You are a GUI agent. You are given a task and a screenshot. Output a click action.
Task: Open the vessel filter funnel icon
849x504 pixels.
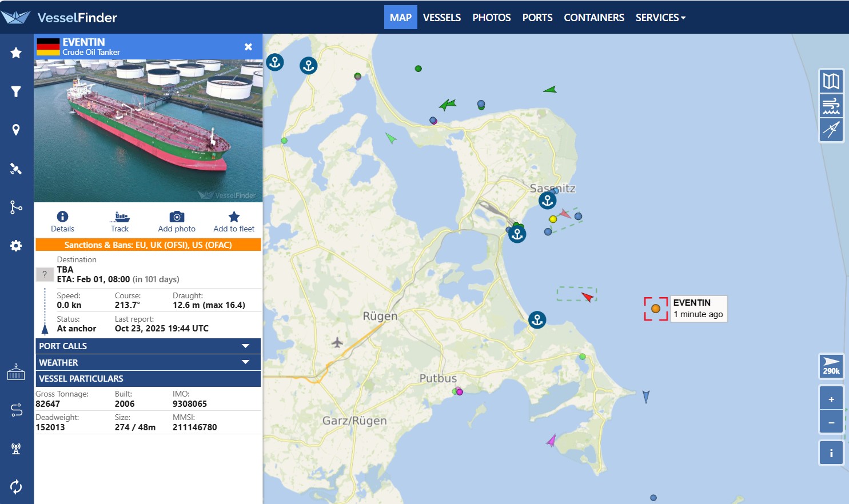pyautogui.click(x=16, y=91)
